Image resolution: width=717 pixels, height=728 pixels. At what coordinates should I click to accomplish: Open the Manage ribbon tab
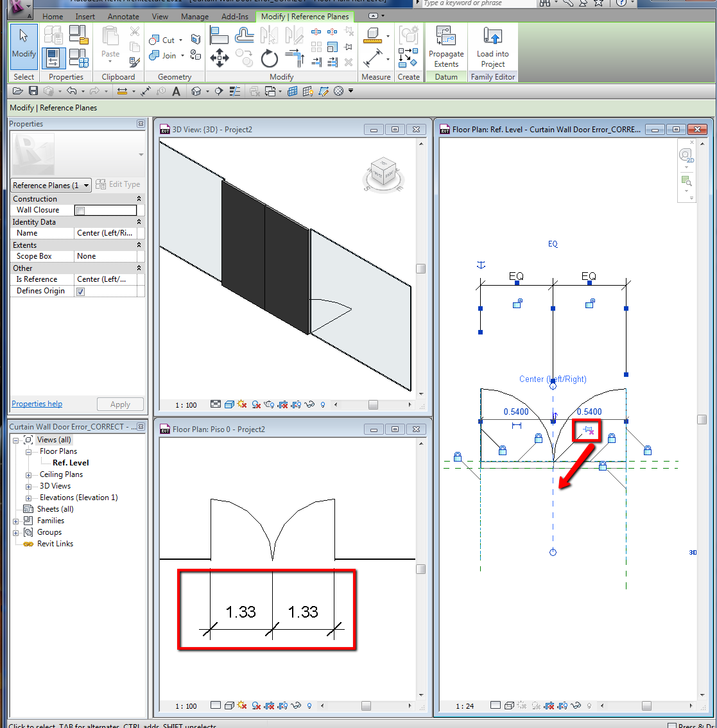click(x=194, y=17)
